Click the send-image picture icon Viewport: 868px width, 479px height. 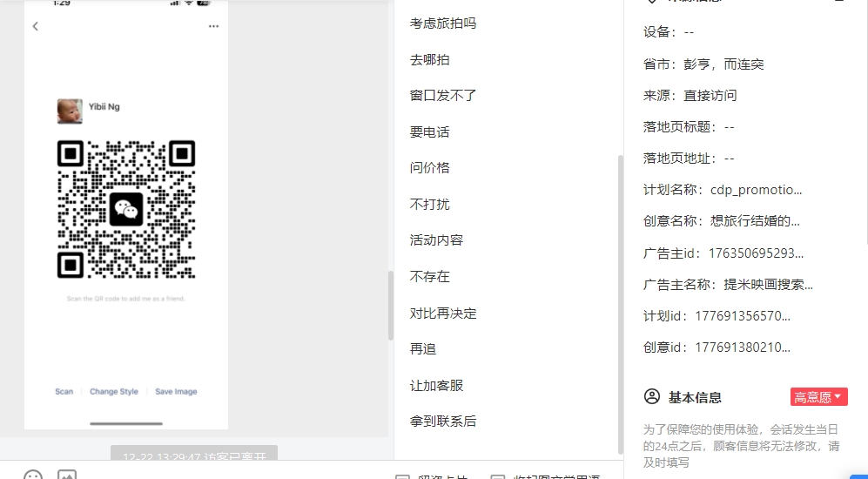(67, 475)
